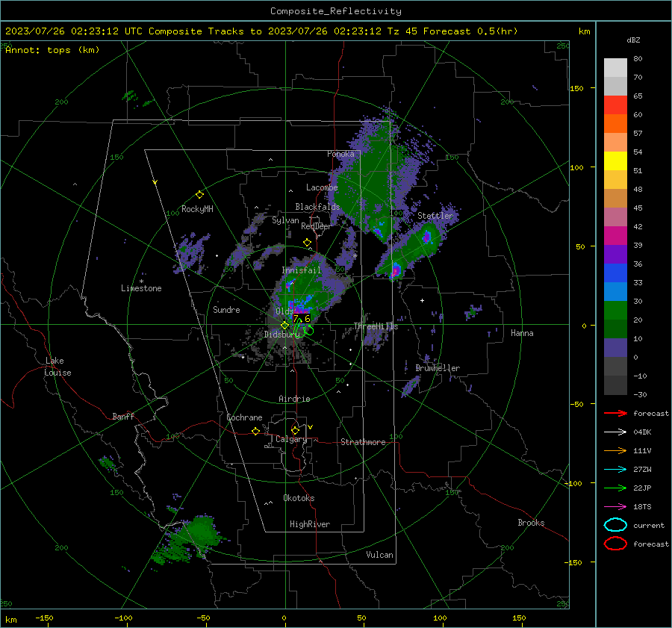Click the red forecast arrow in legend
This screenshot has height=628, width=672.
point(615,413)
